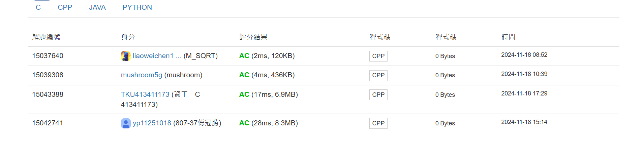Open TKU413411173 user profile link

[145, 94]
